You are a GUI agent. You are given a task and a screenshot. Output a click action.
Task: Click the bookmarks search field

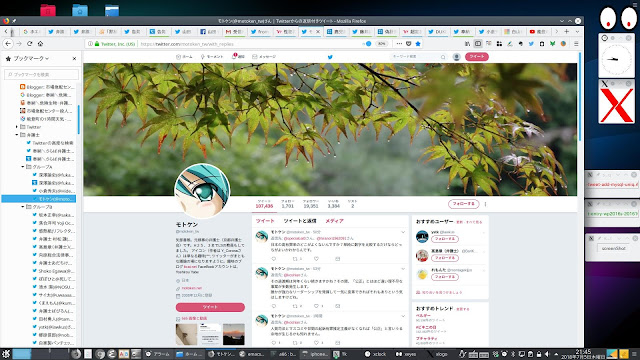pyautogui.click(x=41, y=74)
